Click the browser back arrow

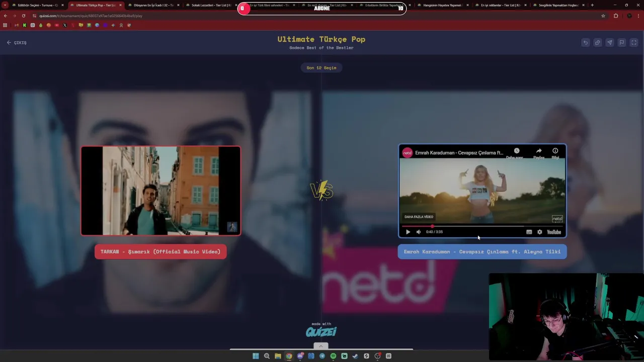coord(6,16)
